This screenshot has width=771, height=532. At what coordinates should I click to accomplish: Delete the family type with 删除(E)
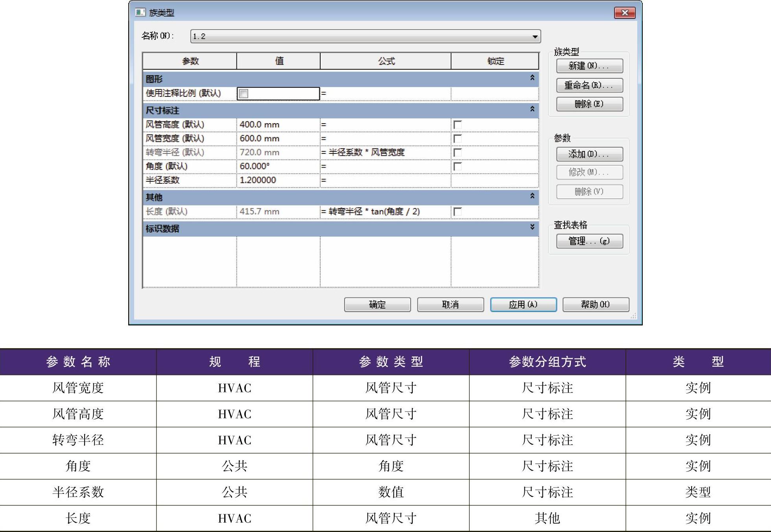coord(589,104)
